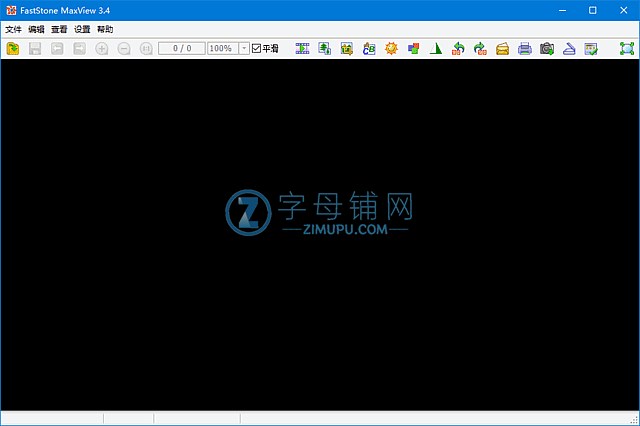Open the Resize image tool
Screen dimensions: 640x426
pos(325,48)
